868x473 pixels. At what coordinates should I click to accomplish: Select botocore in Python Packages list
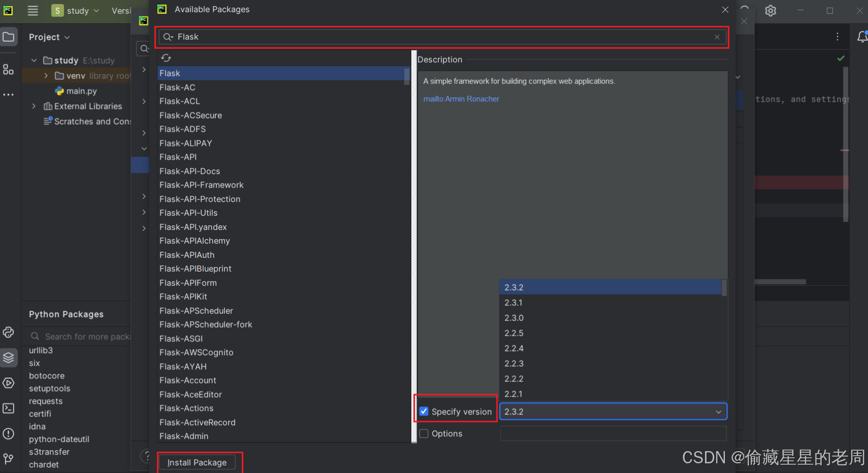47,376
